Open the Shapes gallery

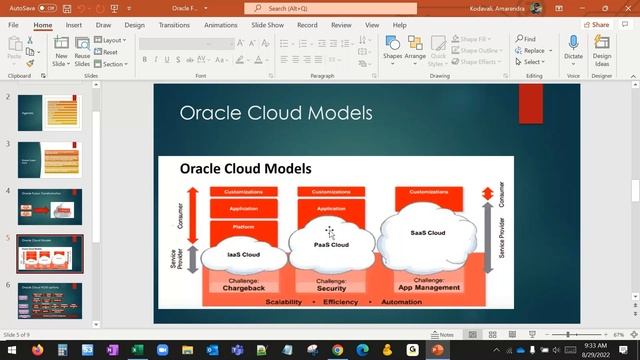(x=392, y=51)
